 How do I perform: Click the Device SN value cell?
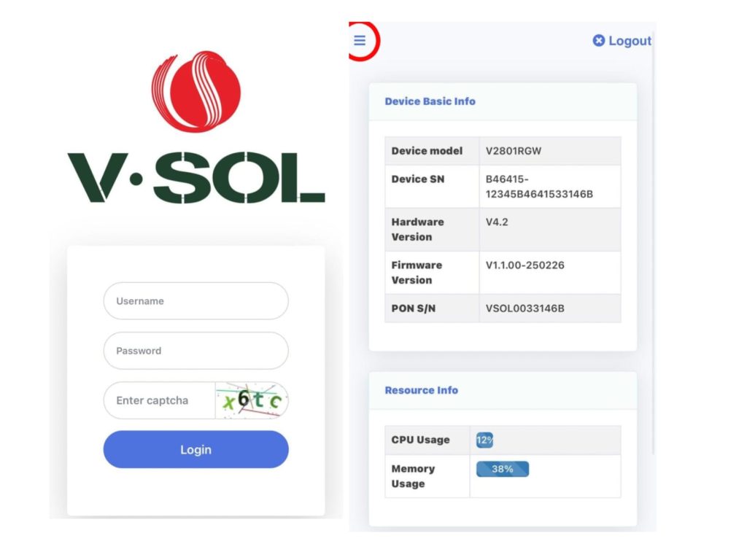(538, 186)
